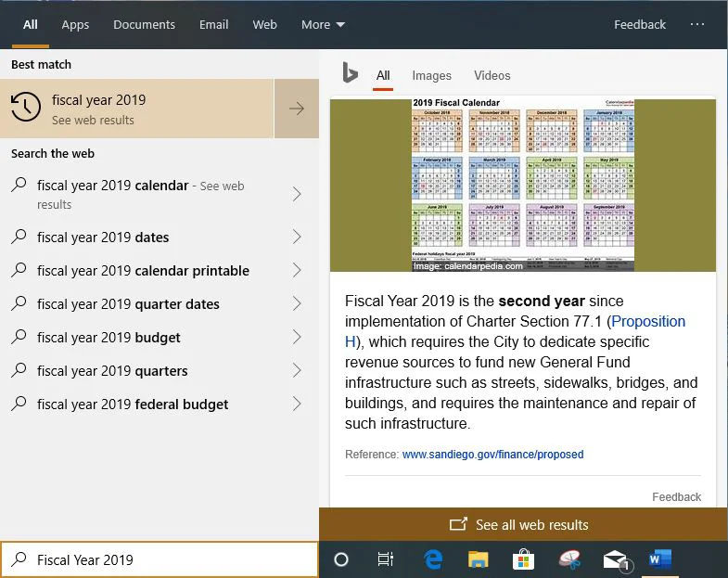Open the three-dot options menu
Screen dimensions: 728x578
pos(696,24)
